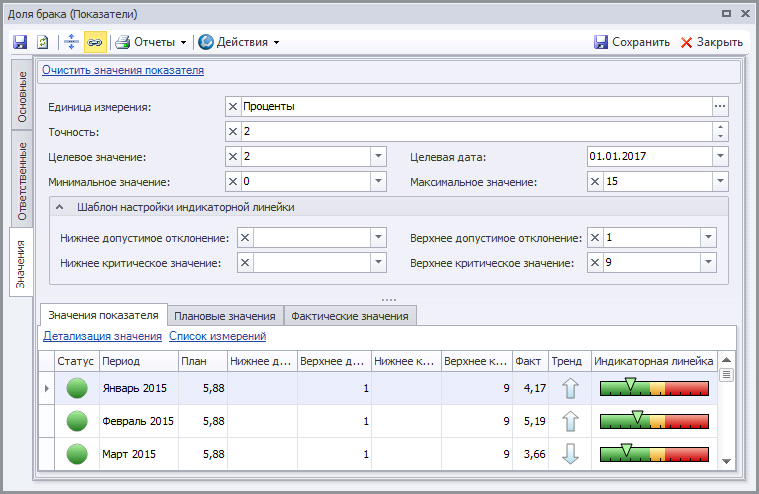Open Верхнее допустимое отклонение dropdown

[x=709, y=238]
